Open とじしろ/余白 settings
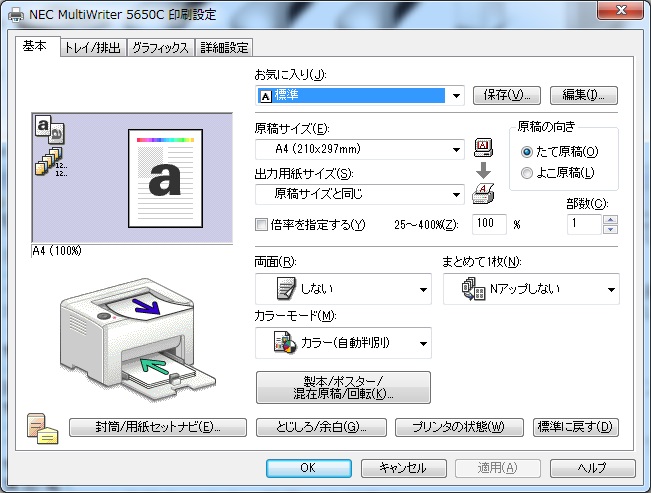Viewport: 651px width, 493px height. coord(321,427)
